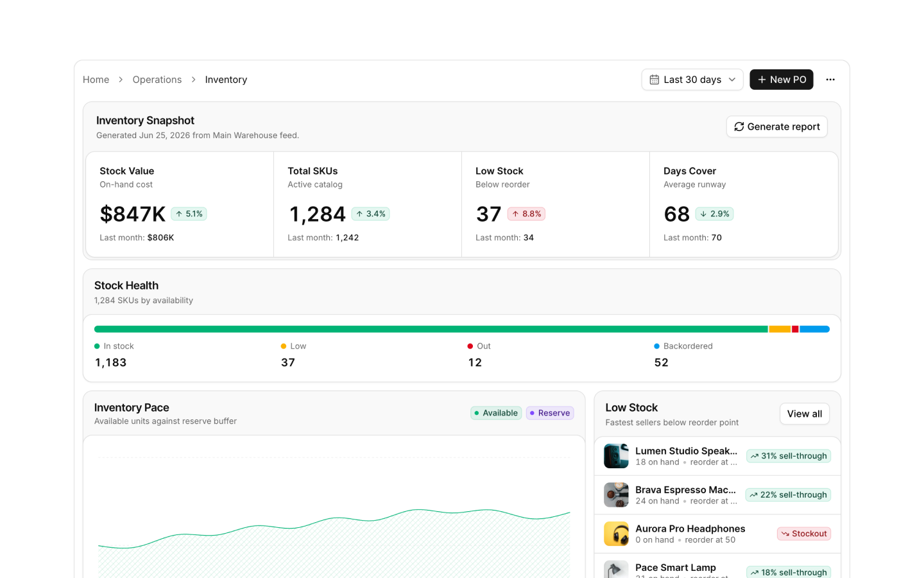
Task: Click the Generate report button
Action: point(777,127)
